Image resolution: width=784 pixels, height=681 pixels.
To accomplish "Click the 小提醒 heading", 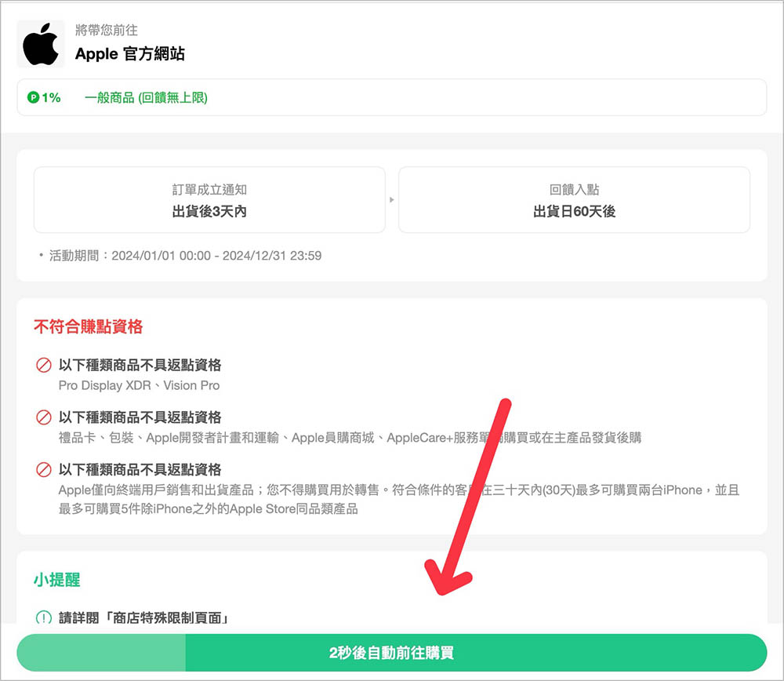I will (x=57, y=580).
